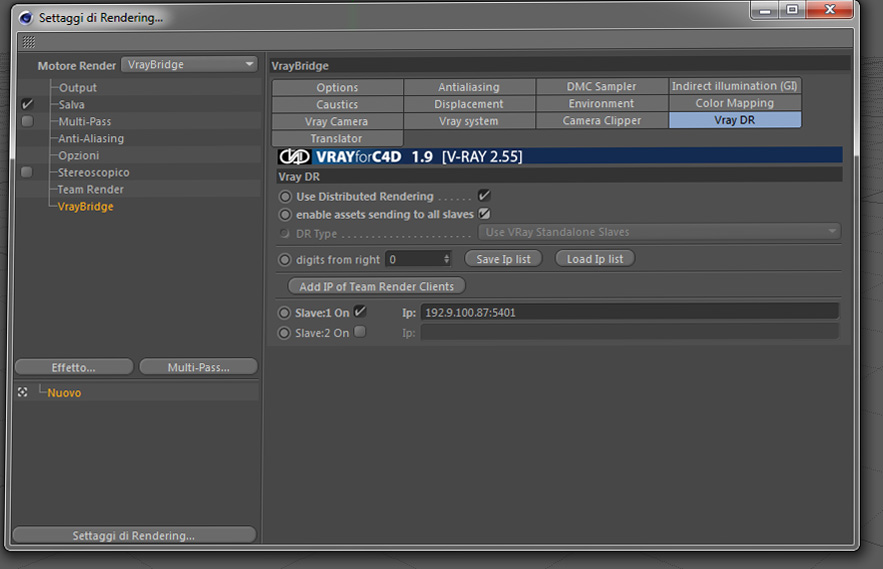
Task: Select the Nuovo render setting
Action: pos(64,393)
